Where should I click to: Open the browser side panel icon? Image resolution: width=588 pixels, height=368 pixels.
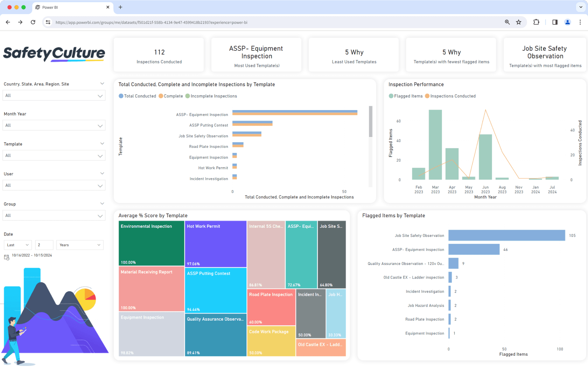pos(554,22)
